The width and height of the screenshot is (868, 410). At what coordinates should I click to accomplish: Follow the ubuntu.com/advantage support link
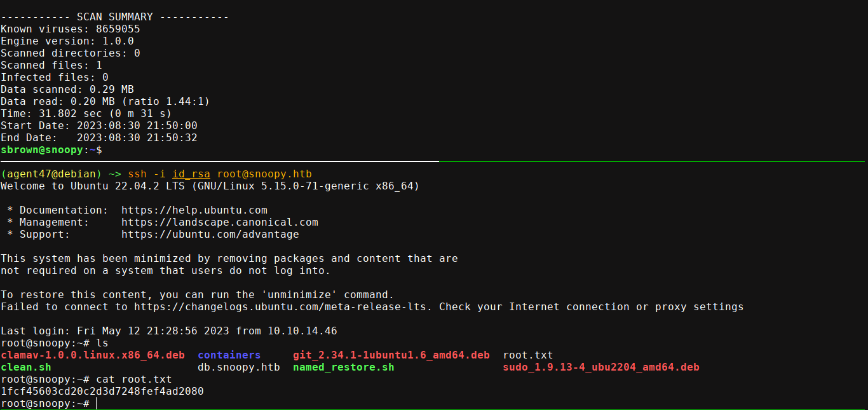[210, 235]
